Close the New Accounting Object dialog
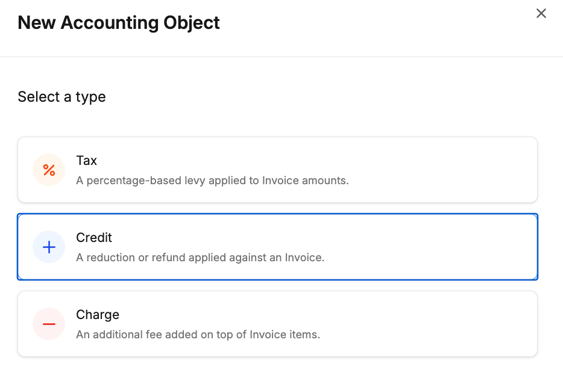 (541, 14)
